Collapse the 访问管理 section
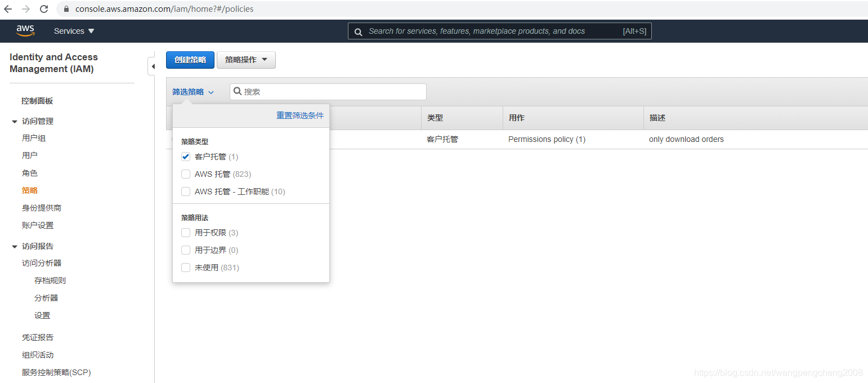Image resolution: width=868 pixels, height=383 pixels. [15, 122]
